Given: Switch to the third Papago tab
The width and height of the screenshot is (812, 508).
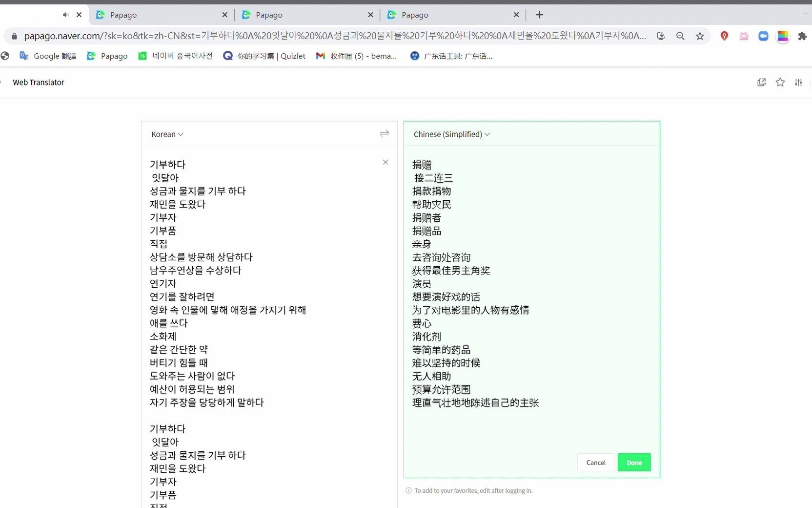Looking at the screenshot, I should pyautogui.click(x=308, y=15).
